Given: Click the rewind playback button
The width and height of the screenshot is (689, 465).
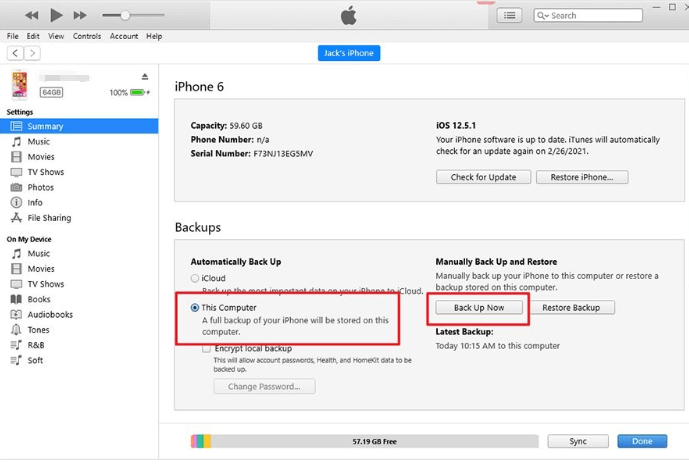Looking at the screenshot, I should [31, 15].
